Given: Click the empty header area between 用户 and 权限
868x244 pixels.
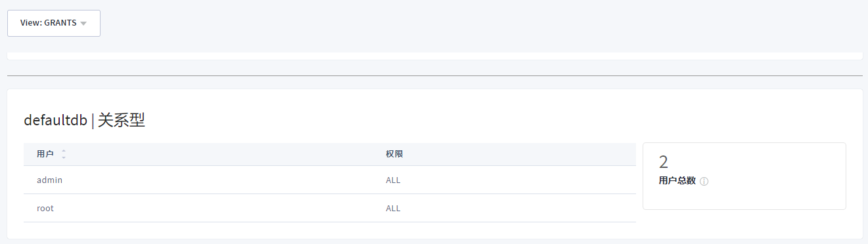Looking at the screenshot, I should (x=223, y=154).
